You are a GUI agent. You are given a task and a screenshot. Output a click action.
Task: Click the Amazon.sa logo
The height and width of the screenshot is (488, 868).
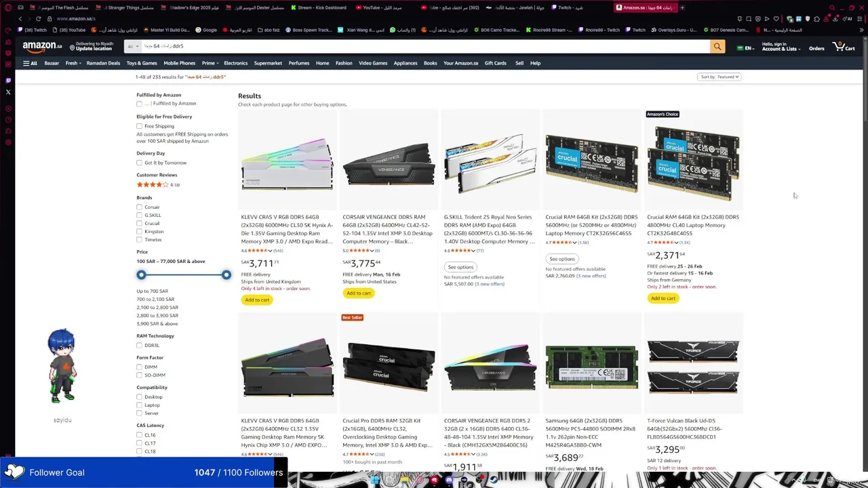click(x=42, y=47)
